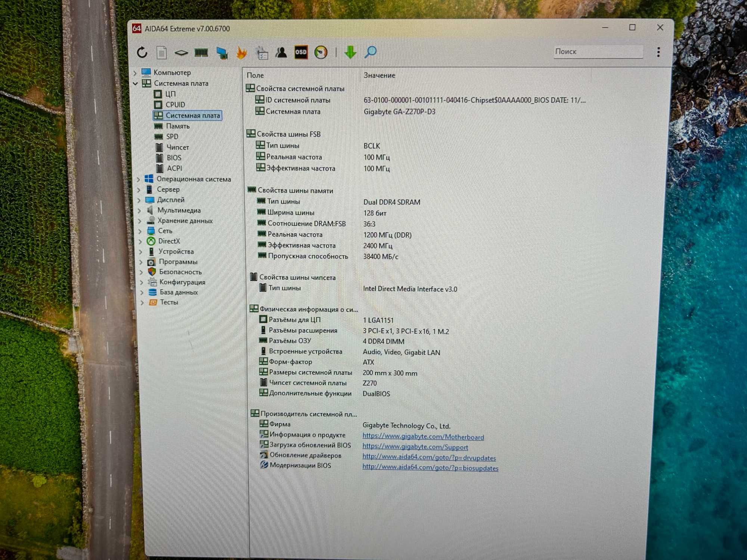This screenshot has width=747, height=560.
Task: Select the 38400 МБ/с bandwidth value
Action: click(x=381, y=257)
